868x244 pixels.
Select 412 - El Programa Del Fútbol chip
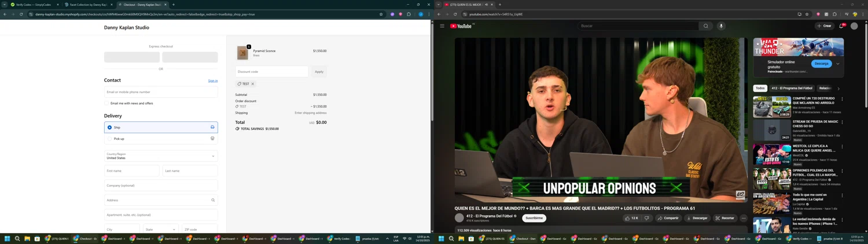792,88
